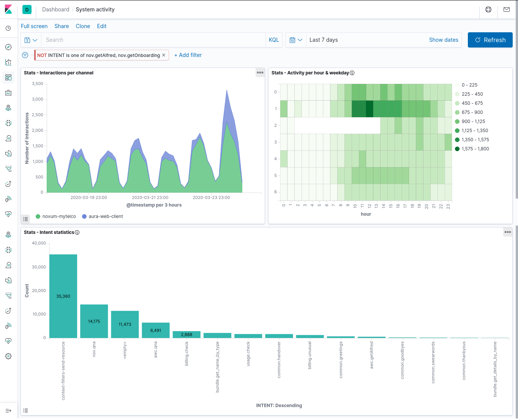The width and height of the screenshot is (518, 420).
Task: Click the Recently viewed clock icon
Action: 8,28
